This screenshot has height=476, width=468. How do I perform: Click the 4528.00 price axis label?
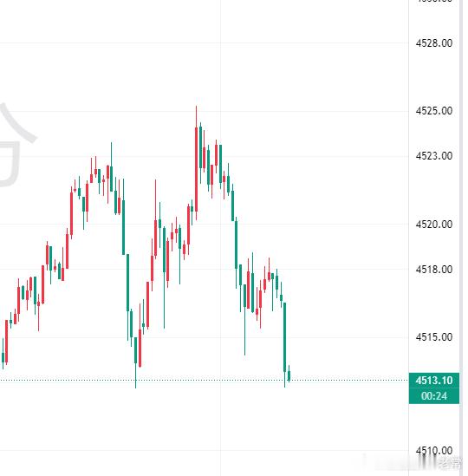tap(434, 43)
